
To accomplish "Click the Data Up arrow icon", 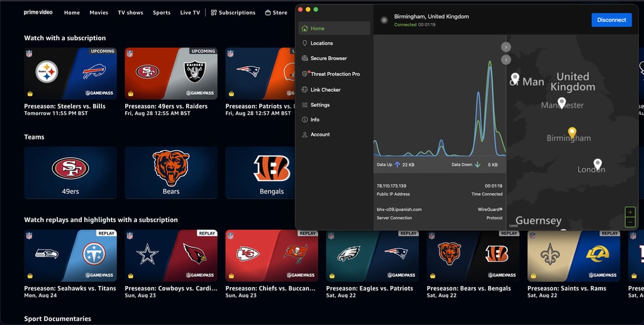I will [x=397, y=165].
